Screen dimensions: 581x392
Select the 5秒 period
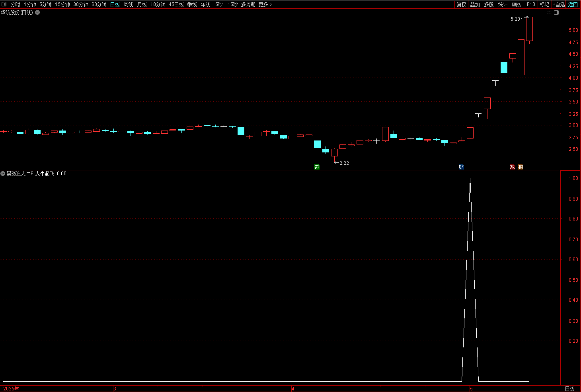(x=219, y=4)
